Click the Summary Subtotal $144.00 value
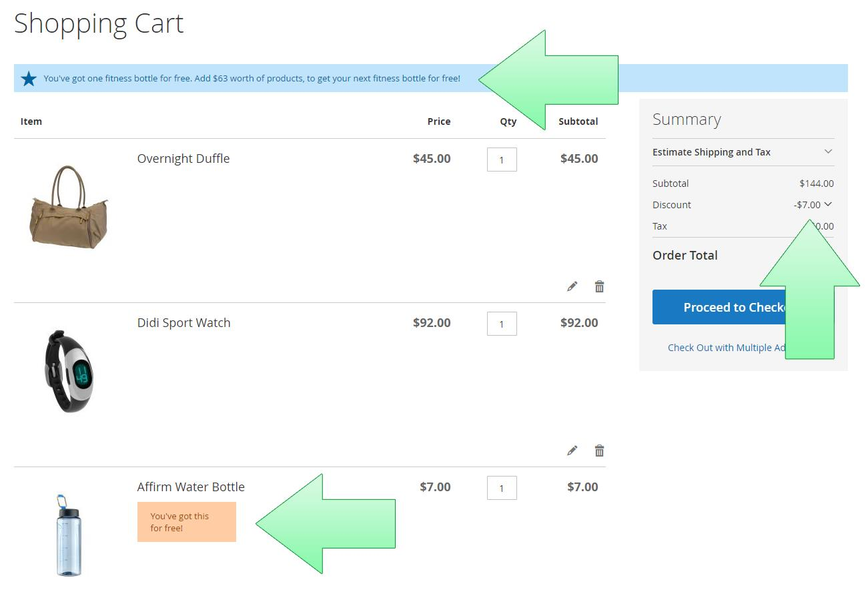This screenshot has width=868, height=602. click(817, 184)
